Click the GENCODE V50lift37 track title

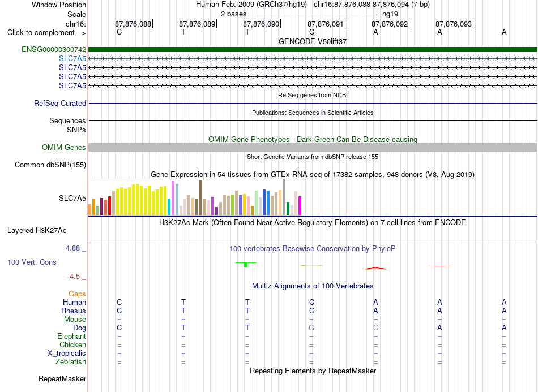313,41
